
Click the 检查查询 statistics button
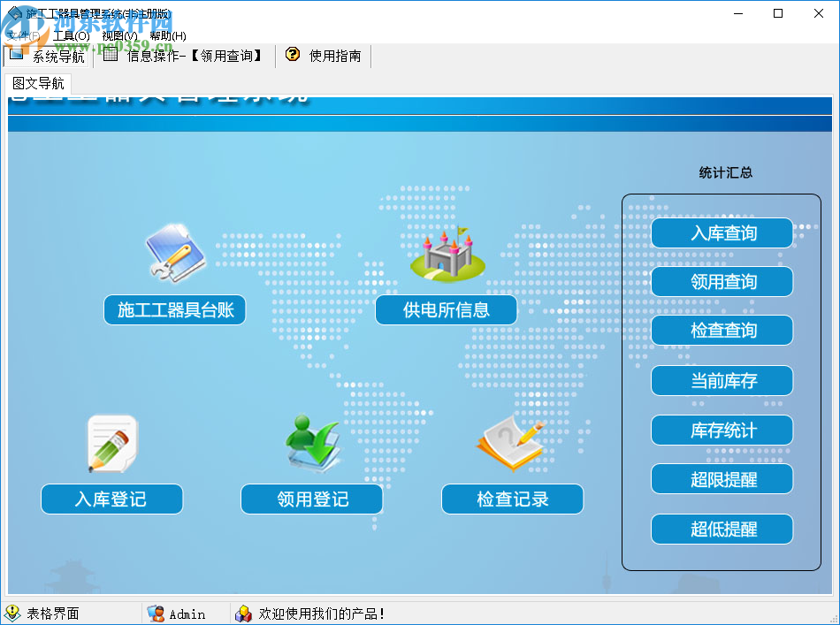tap(722, 331)
